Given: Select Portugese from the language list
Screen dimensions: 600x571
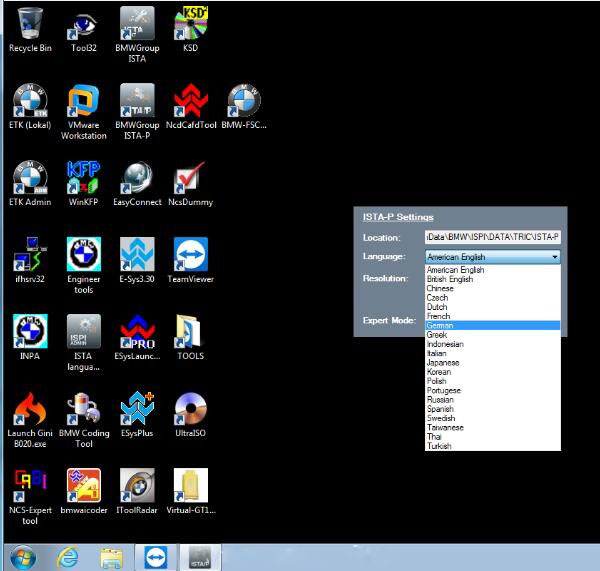Looking at the screenshot, I should (492, 390).
